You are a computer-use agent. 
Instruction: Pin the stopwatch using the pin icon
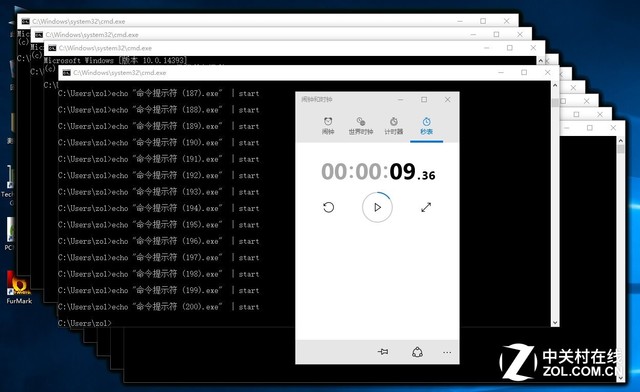tap(383, 352)
